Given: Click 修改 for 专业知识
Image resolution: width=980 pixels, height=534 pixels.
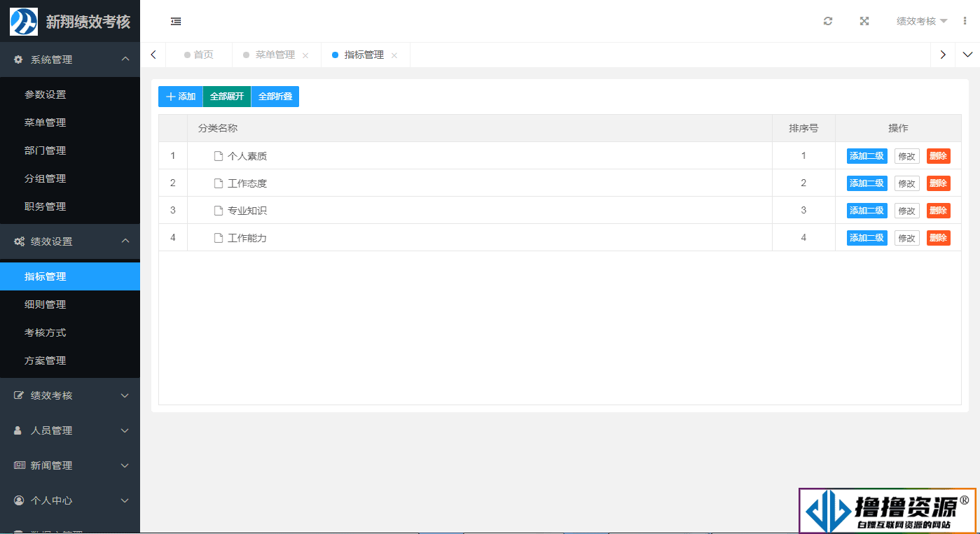Looking at the screenshot, I should (907, 211).
